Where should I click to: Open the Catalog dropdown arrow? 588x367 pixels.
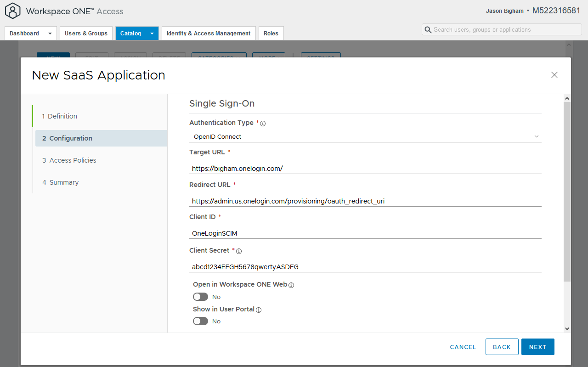click(x=152, y=33)
